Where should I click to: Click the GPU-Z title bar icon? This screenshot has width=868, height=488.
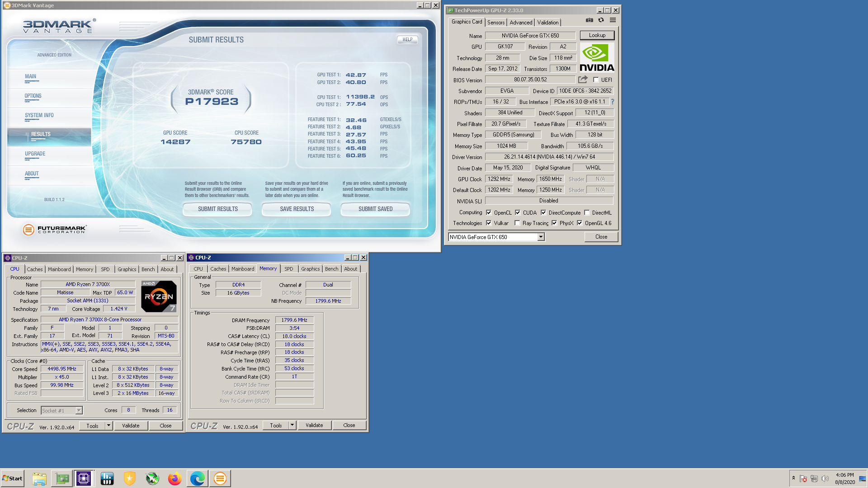[x=450, y=10]
